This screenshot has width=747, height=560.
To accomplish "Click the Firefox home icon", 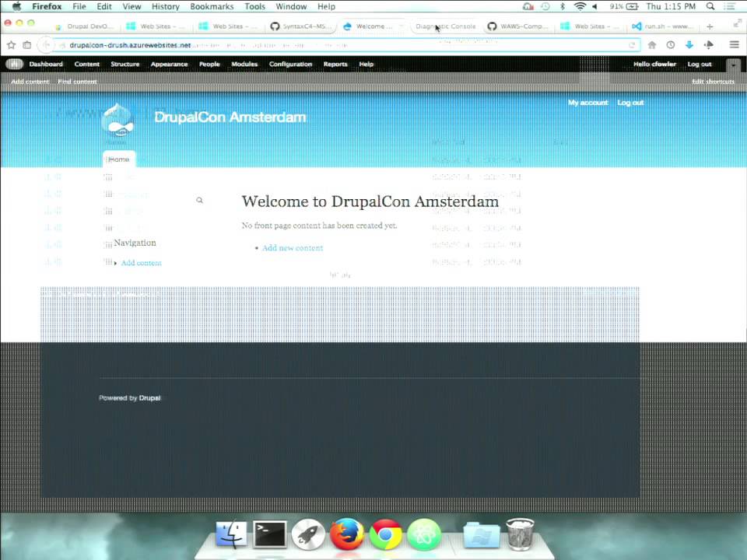I will pyautogui.click(x=652, y=45).
